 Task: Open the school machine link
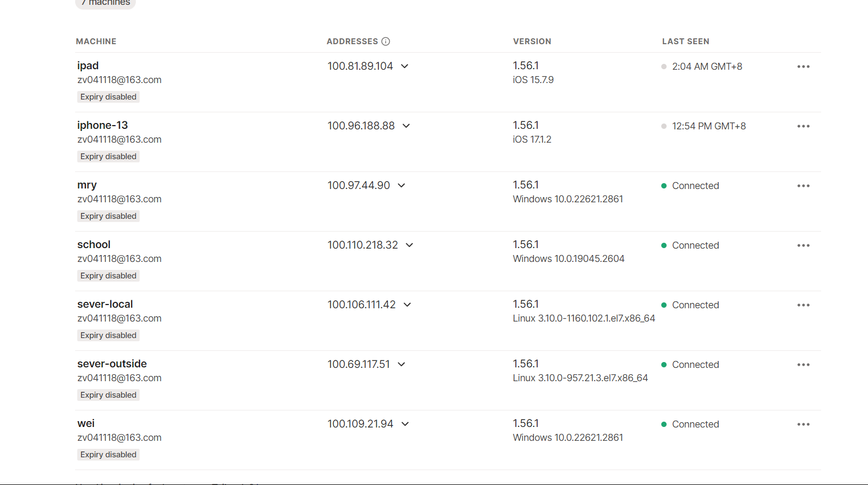[x=94, y=244]
